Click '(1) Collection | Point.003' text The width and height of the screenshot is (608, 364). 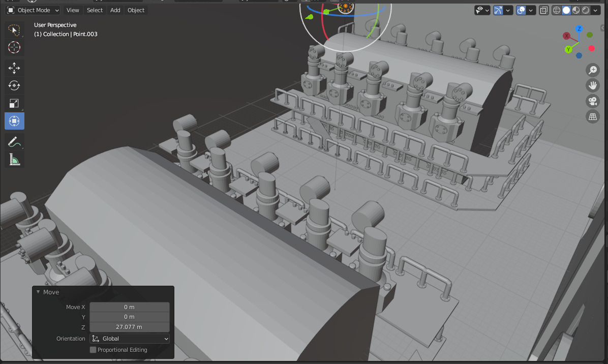pos(66,34)
